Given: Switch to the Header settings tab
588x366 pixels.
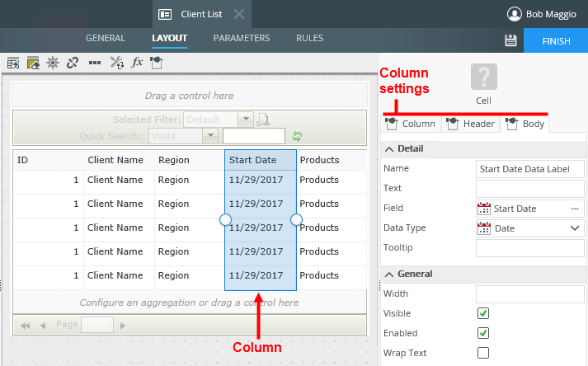Looking at the screenshot, I should pyautogui.click(x=470, y=124).
